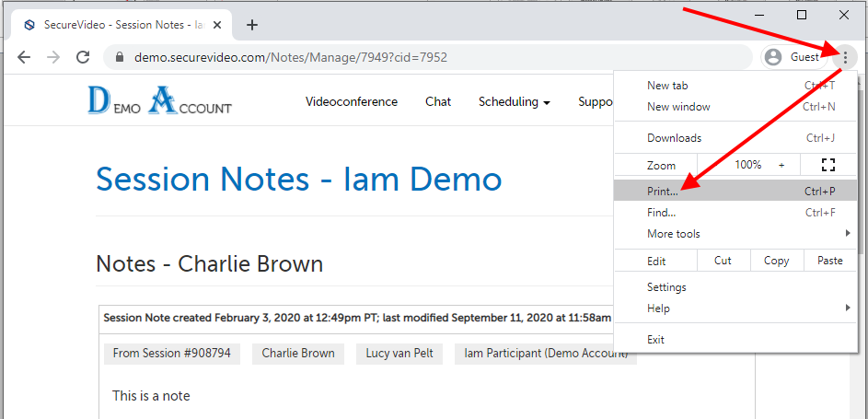Click the Videoconference navigation link
Image resolution: width=868 pixels, height=419 pixels.
(352, 102)
